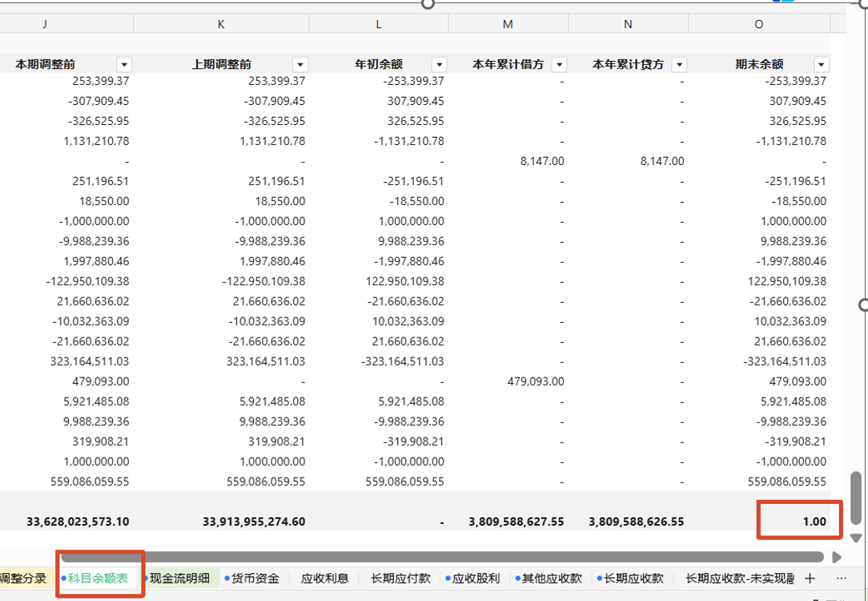Select column O header
The width and height of the screenshot is (868, 601).
point(759,24)
